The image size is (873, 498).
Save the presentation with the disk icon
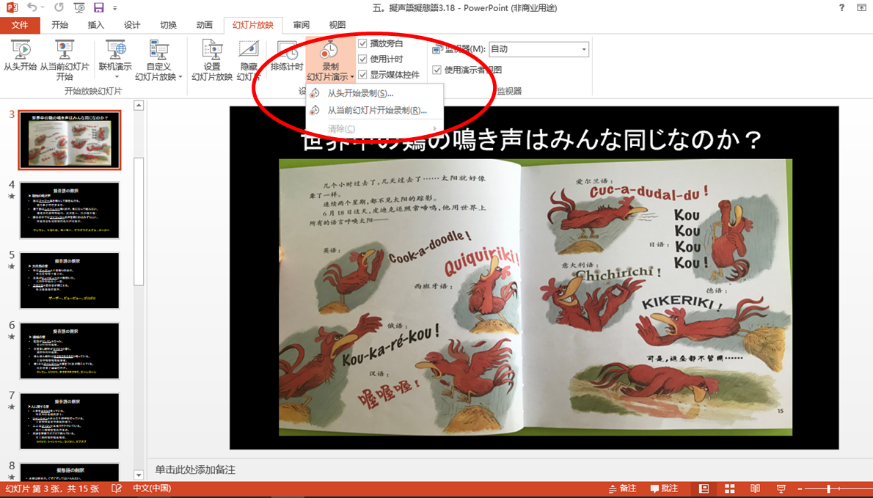click(99, 8)
